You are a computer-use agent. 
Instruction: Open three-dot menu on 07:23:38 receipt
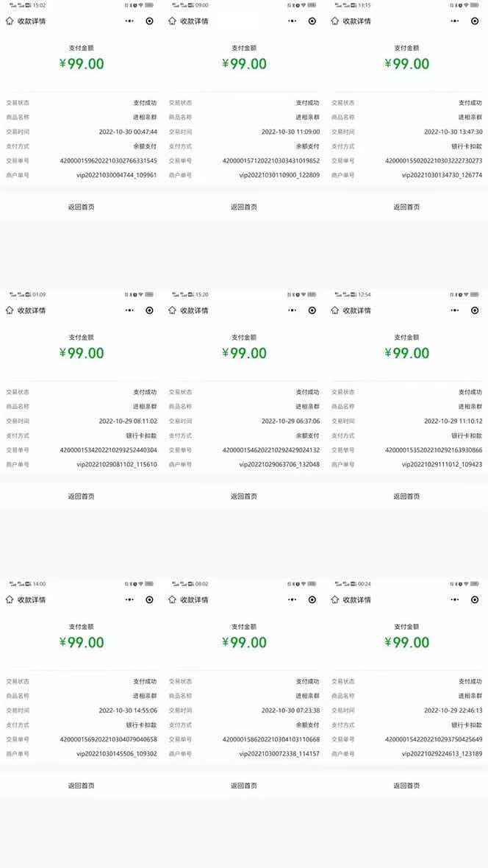[x=293, y=600]
